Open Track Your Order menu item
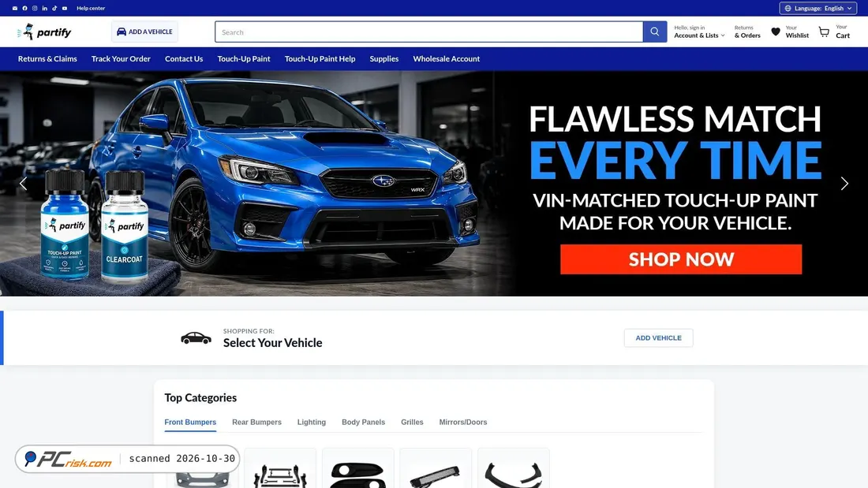868x488 pixels. coord(121,58)
